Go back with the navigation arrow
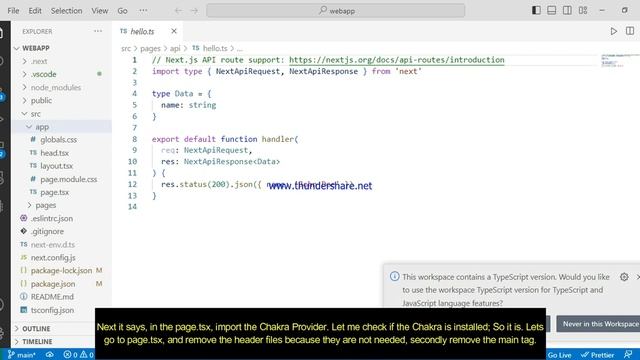Image resolution: width=640 pixels, height=360 pixels. (178, 11)
